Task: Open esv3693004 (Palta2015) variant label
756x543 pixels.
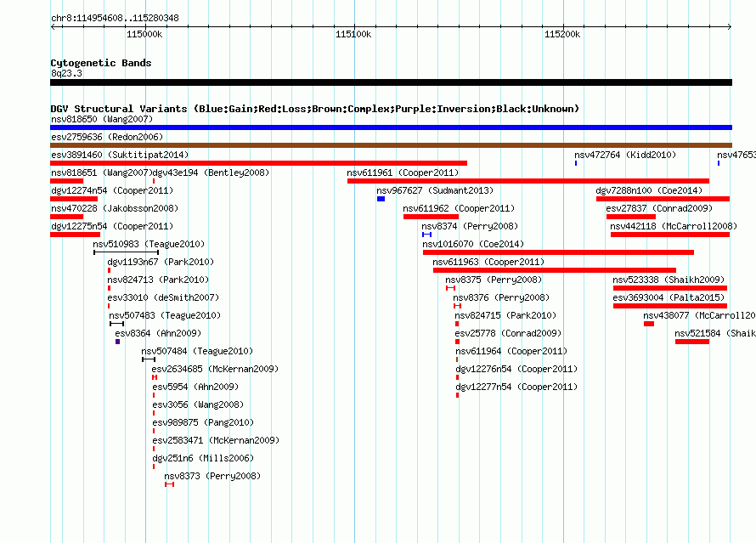Action: pyautogui.click(x=669, y=297)
